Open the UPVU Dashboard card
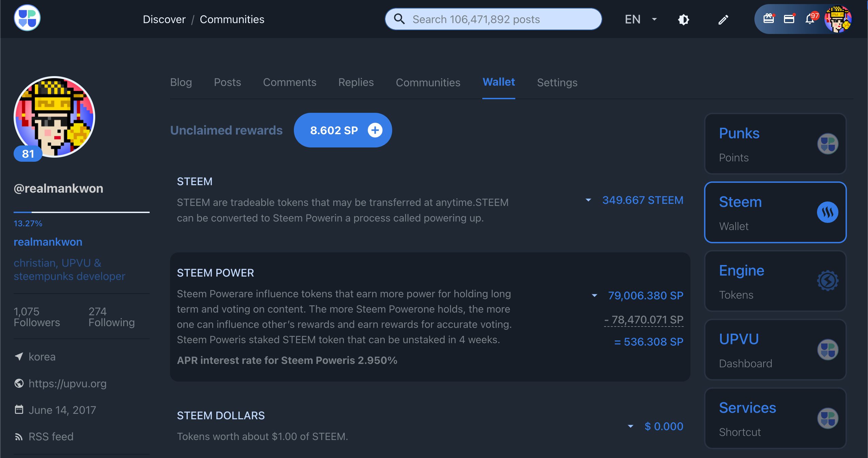This screenshot has height=458, width=868. point(775,350)
